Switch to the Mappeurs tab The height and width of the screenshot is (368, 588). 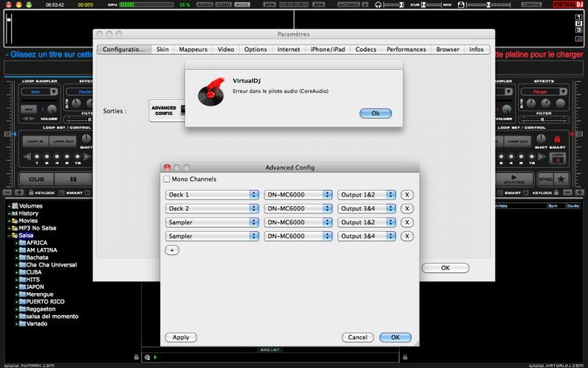pos(193,49)
